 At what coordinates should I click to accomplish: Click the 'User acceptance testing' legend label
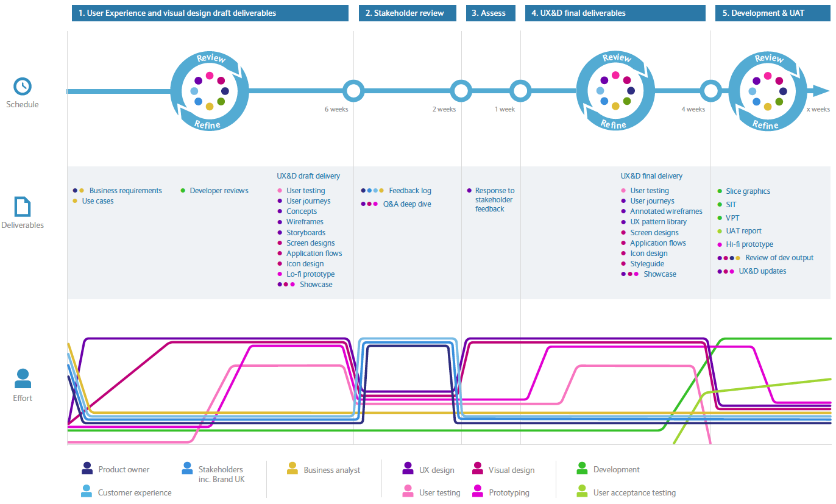[x=634, y=493]
